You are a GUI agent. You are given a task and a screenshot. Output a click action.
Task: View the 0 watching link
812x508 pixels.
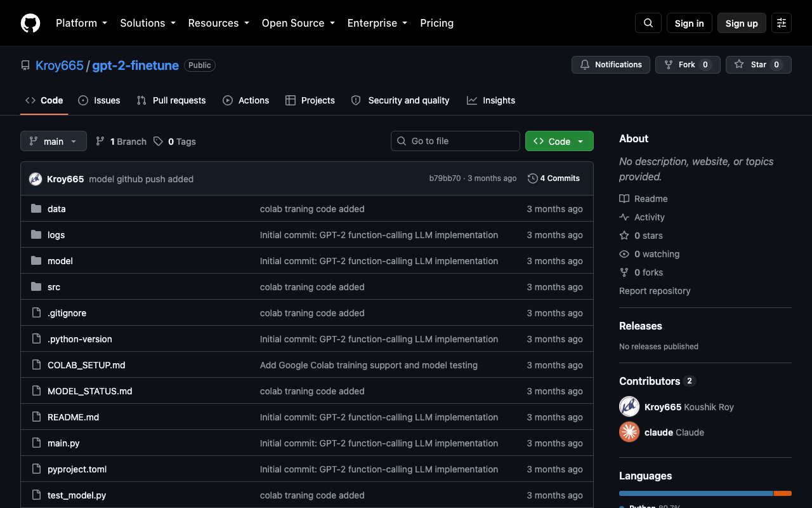point(650,254)
